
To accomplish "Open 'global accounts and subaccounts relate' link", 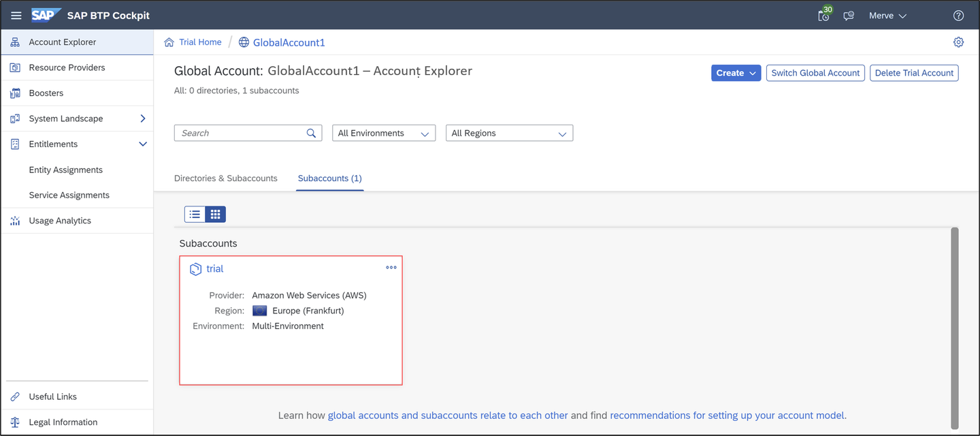I will [x=448, y=416].
